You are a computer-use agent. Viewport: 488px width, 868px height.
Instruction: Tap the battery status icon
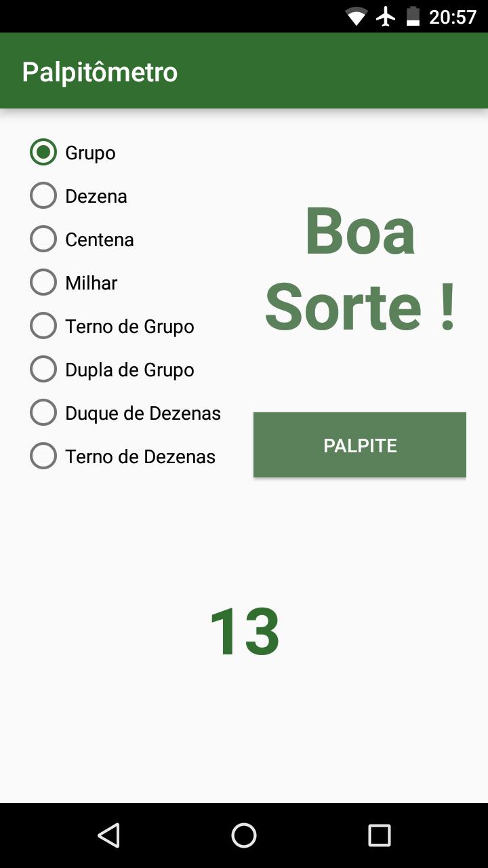[413, 16]
